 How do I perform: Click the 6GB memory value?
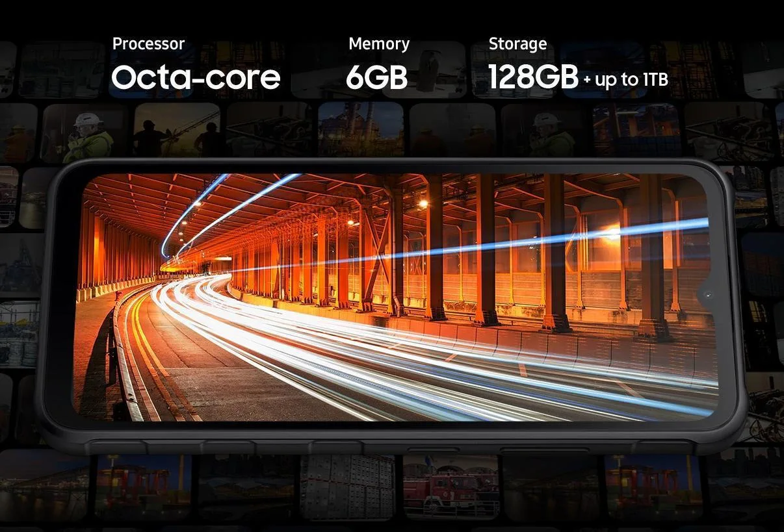click(x=376, y=77)
